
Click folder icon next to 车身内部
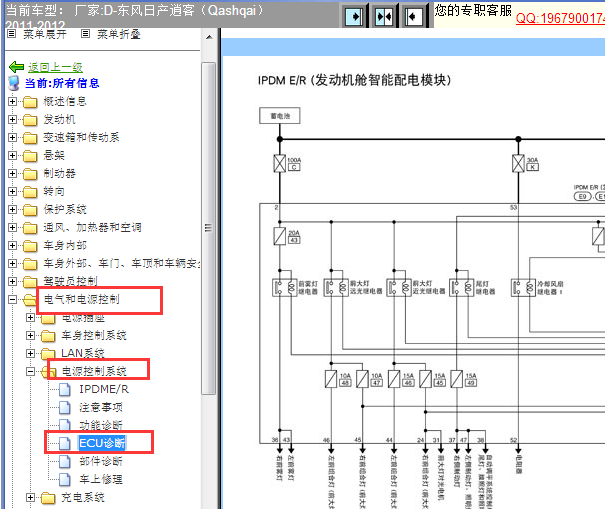(x=30, y=246)
